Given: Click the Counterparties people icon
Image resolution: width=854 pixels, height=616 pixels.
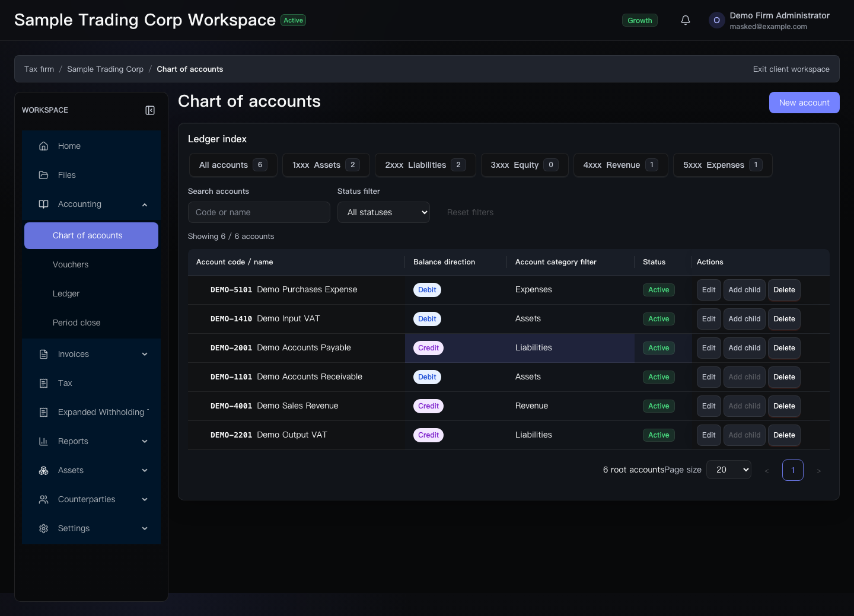Looking at the screenshot, I should [43, 499].
